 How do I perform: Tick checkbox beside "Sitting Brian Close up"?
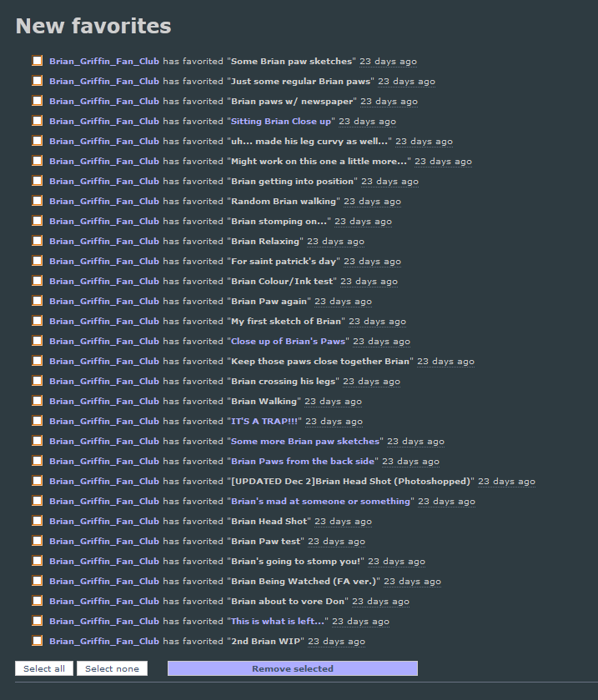coord(37,121)
